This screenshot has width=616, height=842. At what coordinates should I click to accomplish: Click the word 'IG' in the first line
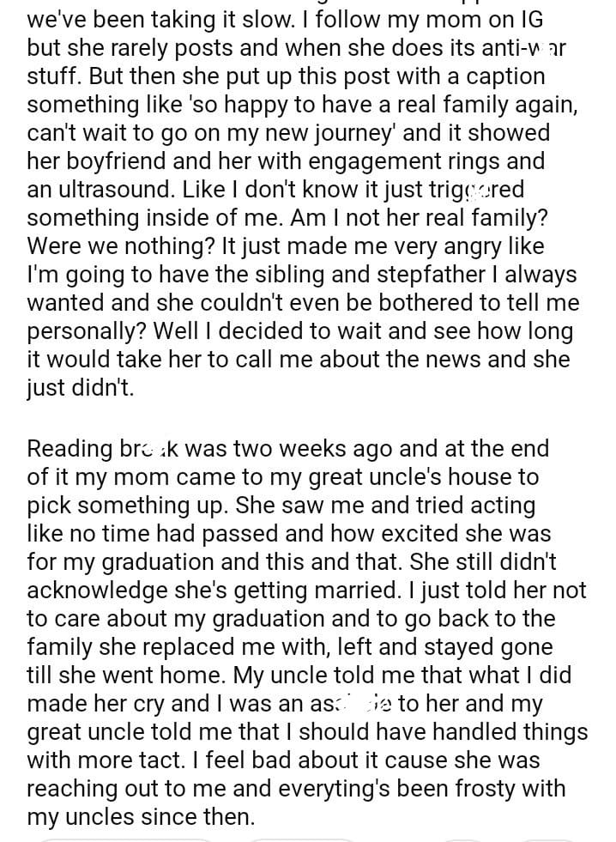[526, 19]
